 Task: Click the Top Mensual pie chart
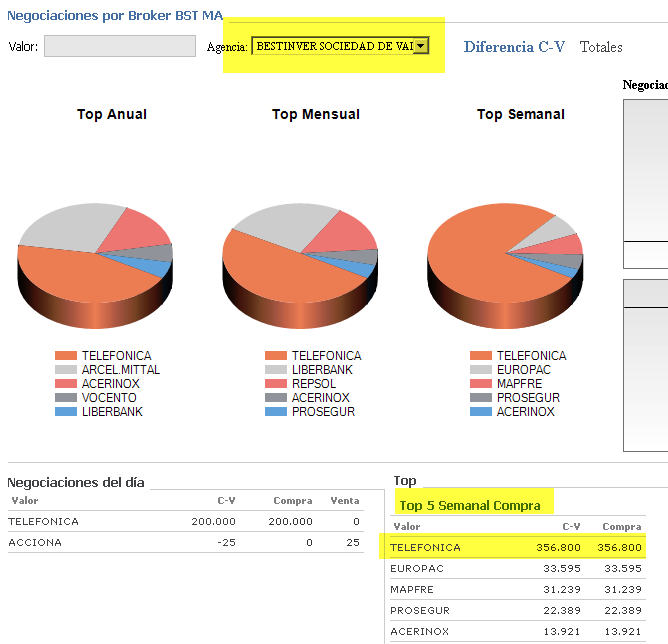click(x=300, y=265)
